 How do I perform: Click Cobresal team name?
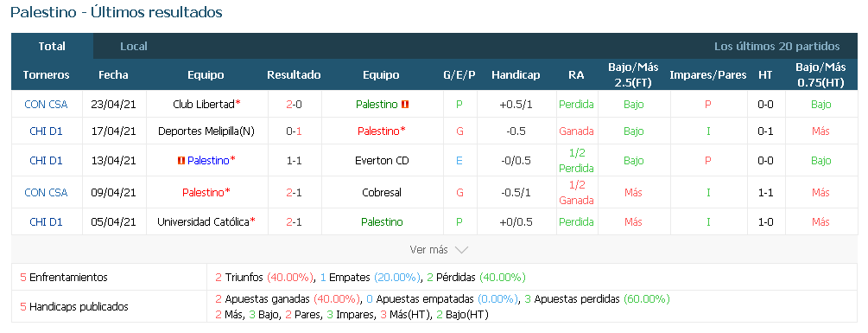click(382, 193)
